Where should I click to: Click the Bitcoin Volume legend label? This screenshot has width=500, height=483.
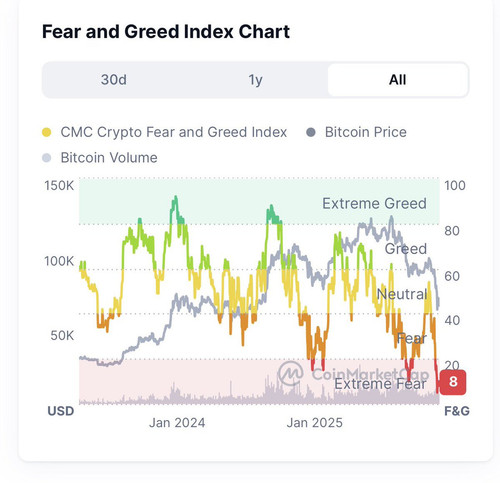pyautogui.click(x=109, y=158)
